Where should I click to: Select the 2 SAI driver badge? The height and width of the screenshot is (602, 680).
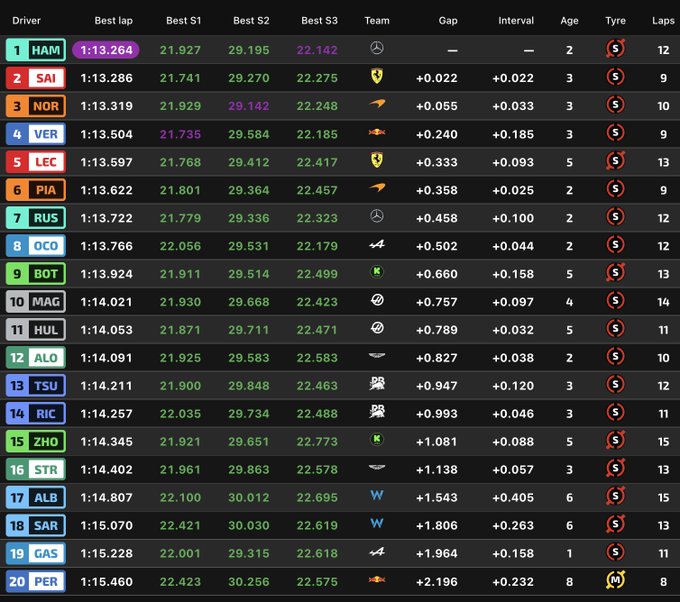click(36, 78)
